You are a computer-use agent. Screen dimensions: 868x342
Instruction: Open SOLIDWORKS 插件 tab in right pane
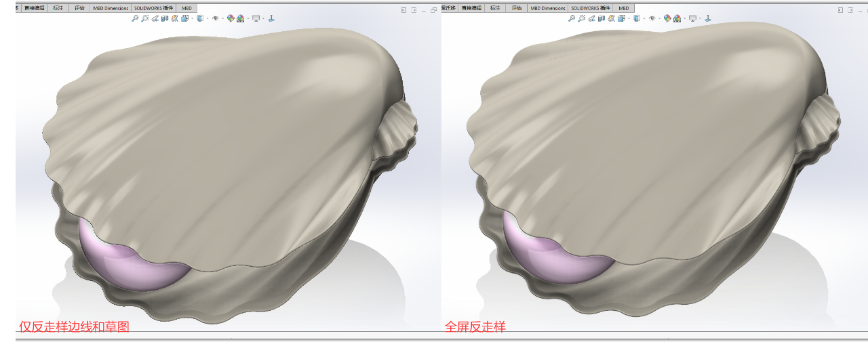point(591,8)
